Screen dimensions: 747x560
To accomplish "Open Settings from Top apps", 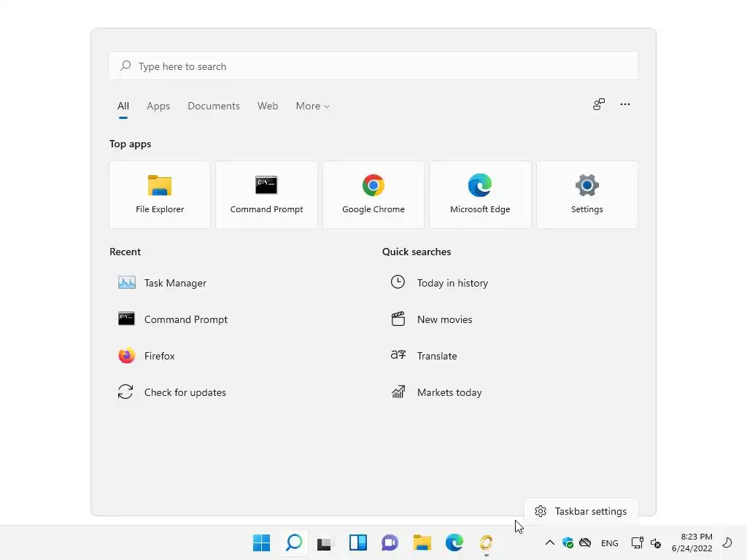I will click(587, 195).
